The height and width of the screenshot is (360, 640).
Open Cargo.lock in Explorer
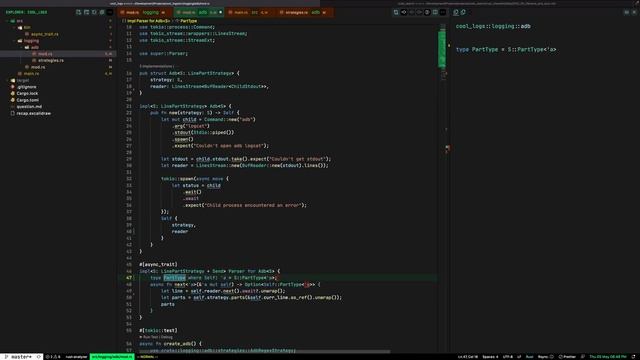coord(27,93)
